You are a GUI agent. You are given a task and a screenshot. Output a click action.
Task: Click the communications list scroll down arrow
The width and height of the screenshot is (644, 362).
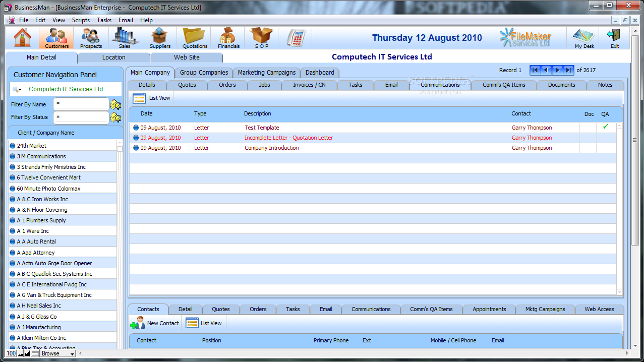coord(620,292)
